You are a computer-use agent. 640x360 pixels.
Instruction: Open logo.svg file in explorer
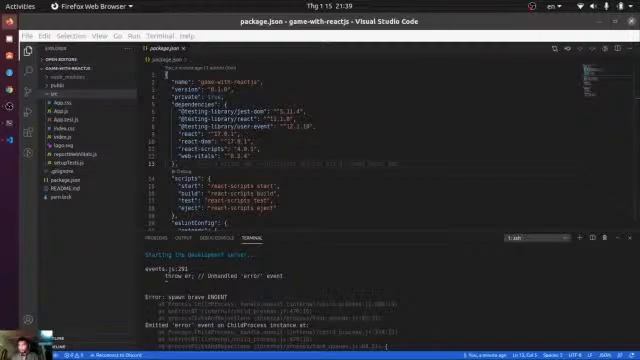point(63,146)
